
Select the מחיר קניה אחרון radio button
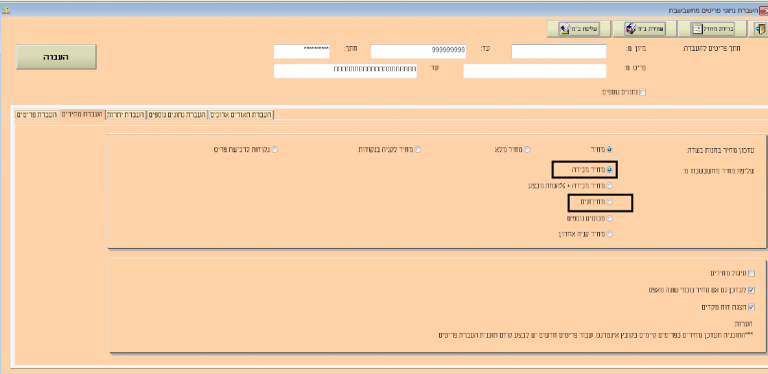pyautogui.click(x=609, y=234)
